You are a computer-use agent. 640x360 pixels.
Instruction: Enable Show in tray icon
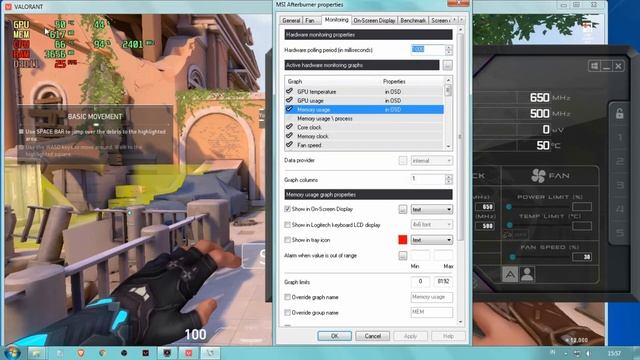pyautogui.click(x=287, y=240)
